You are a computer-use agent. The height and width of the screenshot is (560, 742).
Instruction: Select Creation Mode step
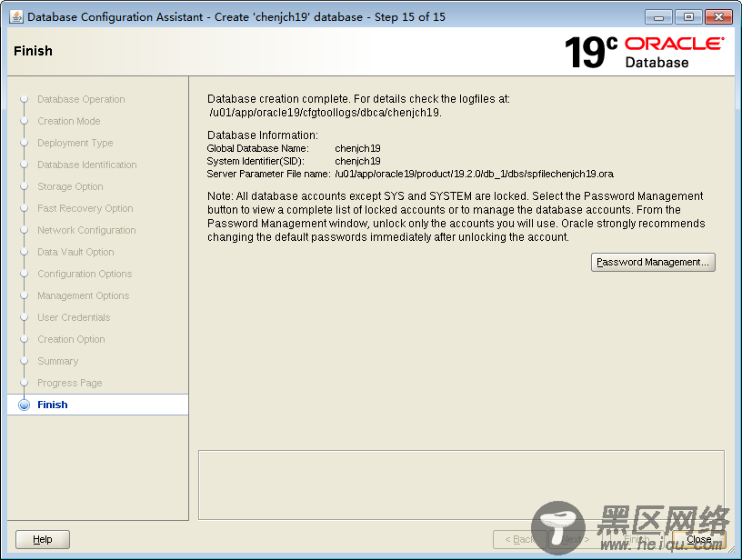click(69, 121)
